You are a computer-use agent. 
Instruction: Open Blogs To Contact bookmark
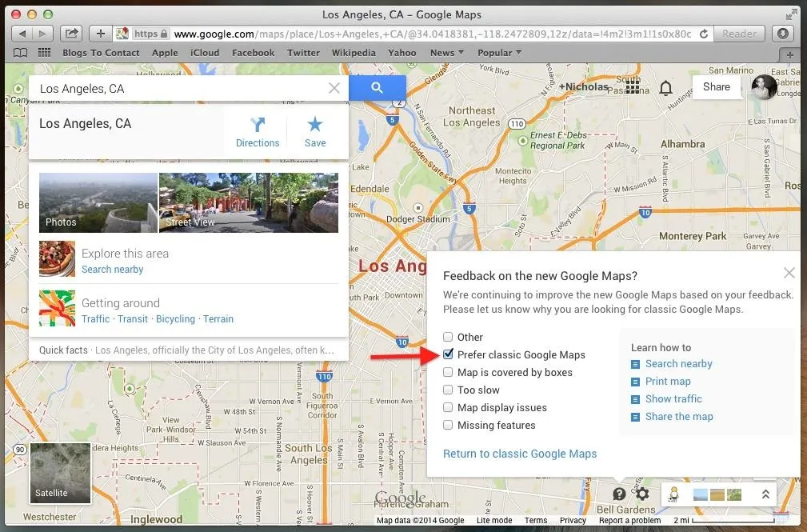101,53
